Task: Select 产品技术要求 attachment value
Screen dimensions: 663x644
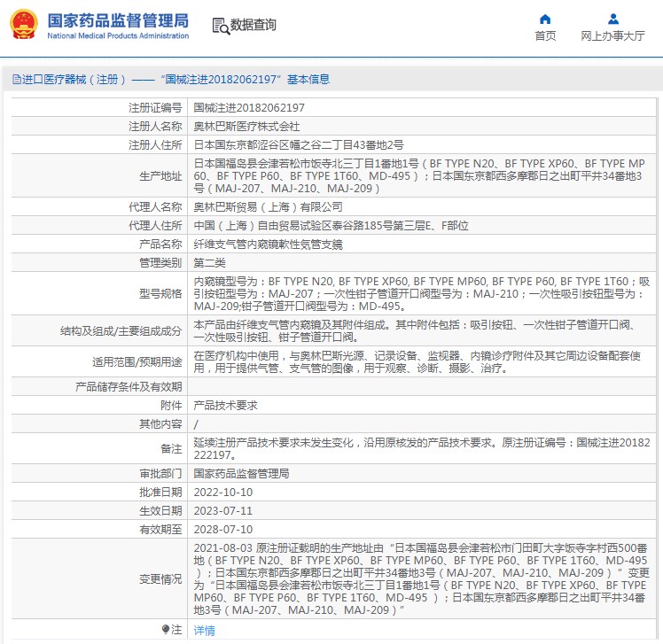Action: click(225, 405)
